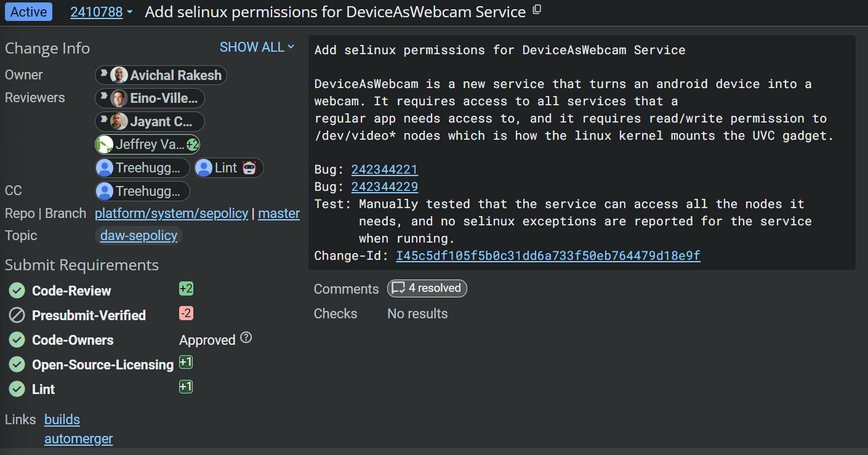Click the Code-Owners help question mark icon
This screenshot has height=455, width=868.
click(x=246, y=337)
